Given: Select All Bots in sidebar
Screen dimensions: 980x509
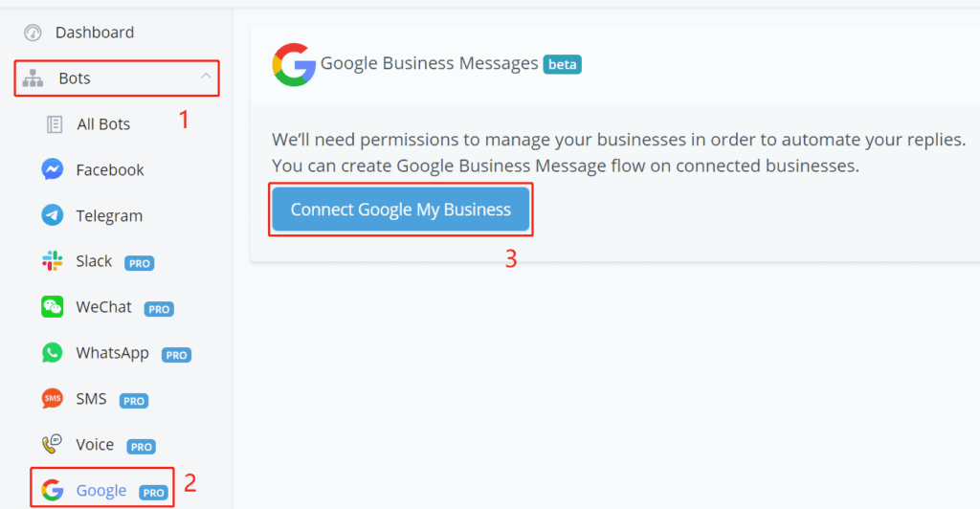Looking at the screenshot, I should 103,124.
